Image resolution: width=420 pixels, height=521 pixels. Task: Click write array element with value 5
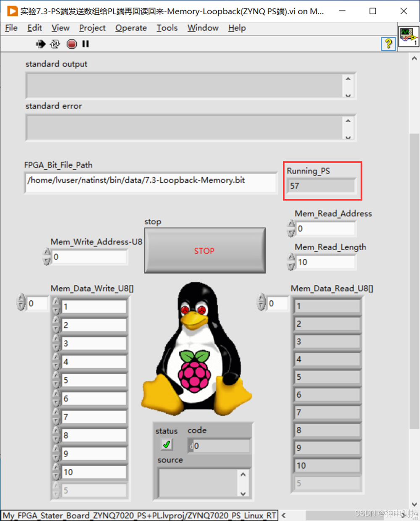pos(94,380)
